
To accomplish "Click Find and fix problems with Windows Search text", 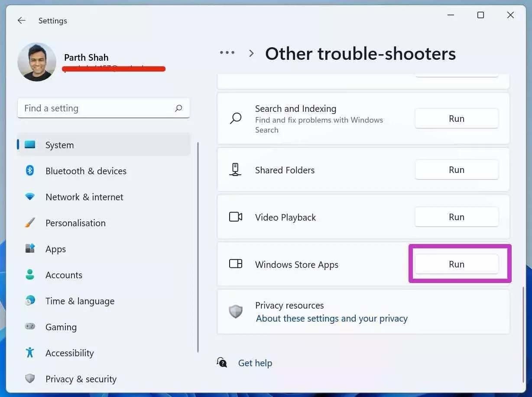I will (319, 125).
